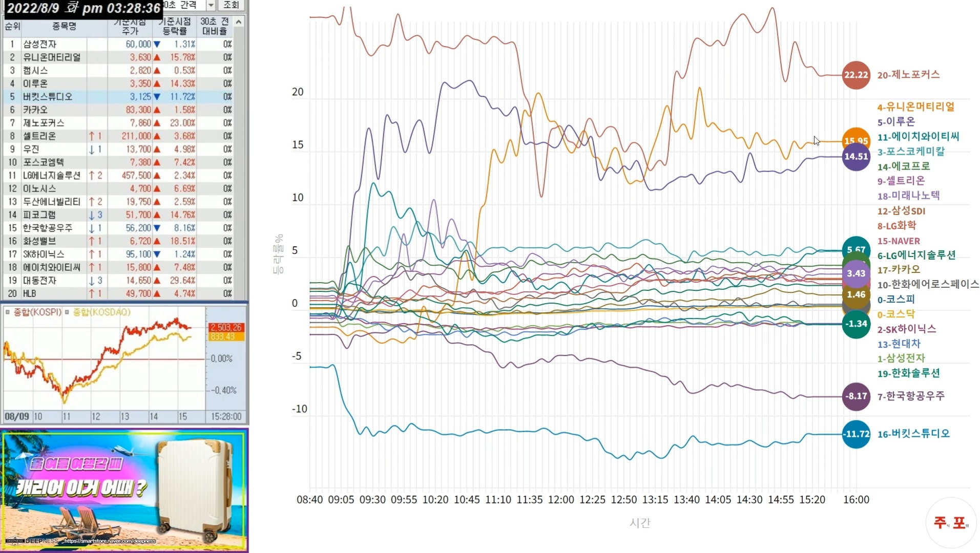The width and height of the screenshot is (980, 553).
Task: Sort by the 기준시점 주가 column header
Action: tap(130, 26)
